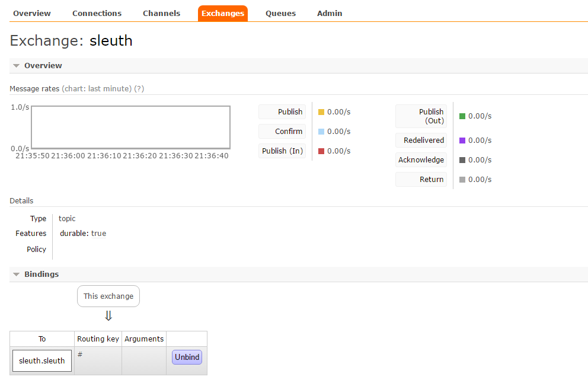Click the yellow Publish color swatch
Image resolution: width=588 pixels, height=383 pixels.
click(x=321, y=112)
